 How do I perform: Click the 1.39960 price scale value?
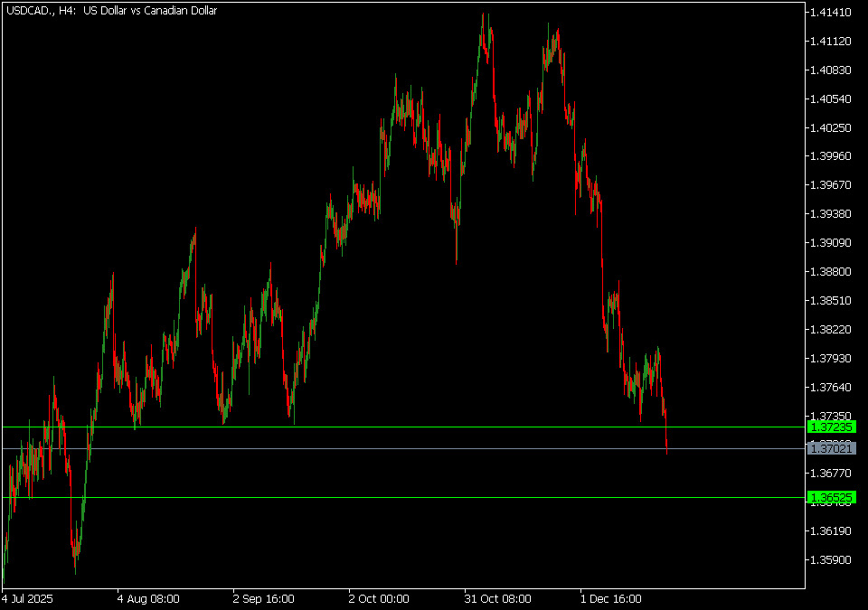[x=830, y=156]
